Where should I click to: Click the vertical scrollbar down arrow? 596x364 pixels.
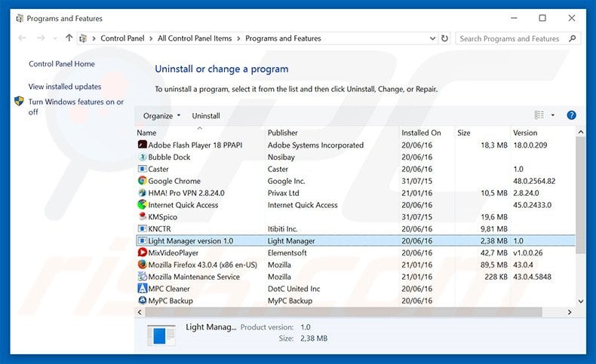pos(580,301)
